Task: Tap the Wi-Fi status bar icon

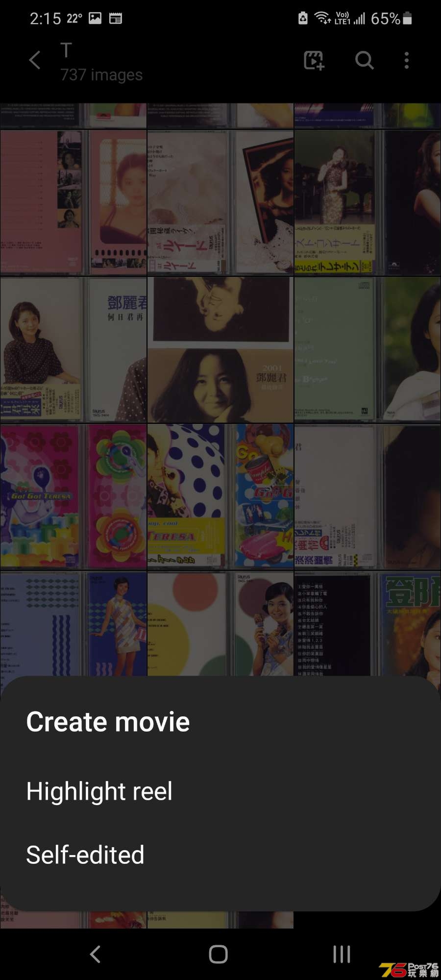Action: [x=322, y=19]
